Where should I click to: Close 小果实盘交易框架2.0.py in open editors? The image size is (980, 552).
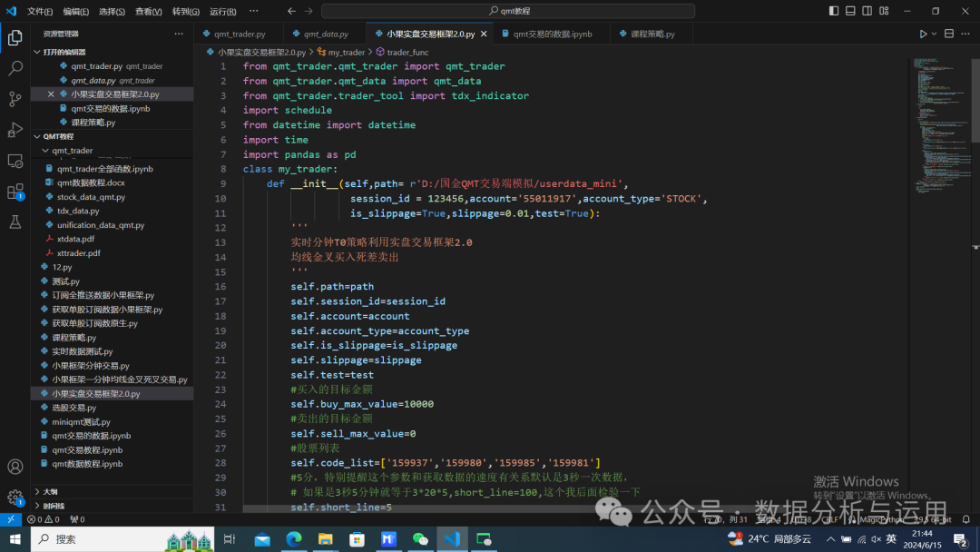point(51,94)
